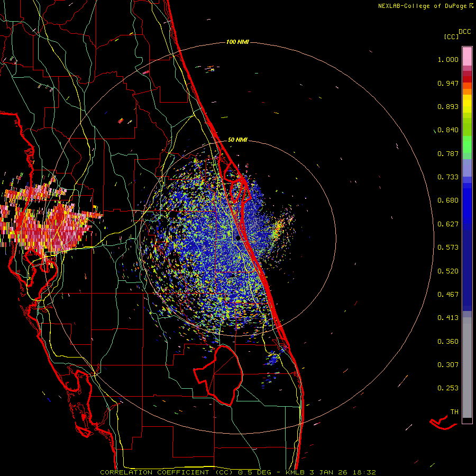476x476 pixels.
Task: Click the pink top segment of color bar
Action: pos(467,56)
